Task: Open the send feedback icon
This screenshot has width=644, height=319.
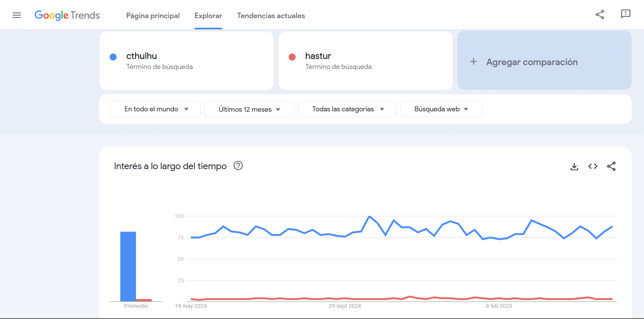Action: click(626, 15)
